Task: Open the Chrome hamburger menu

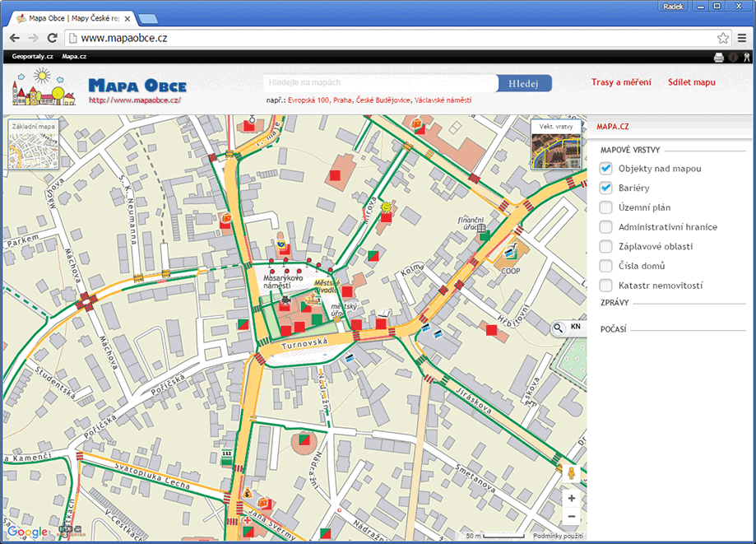Action: [x=742, y=38]
